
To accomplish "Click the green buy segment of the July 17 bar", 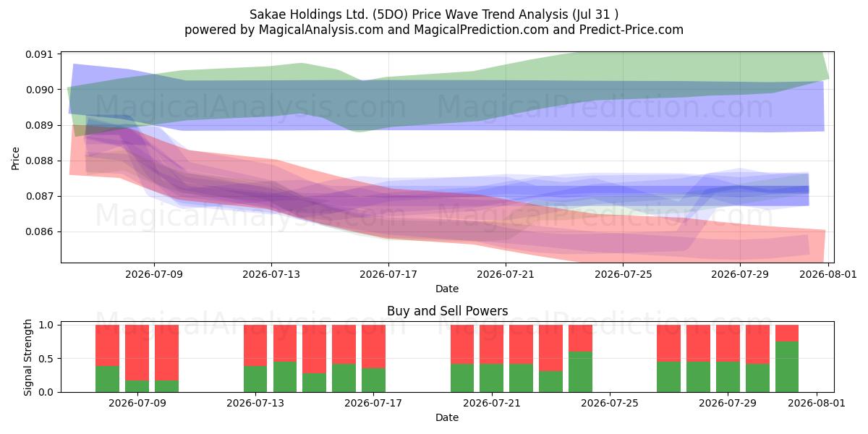I will pos(373,380).
